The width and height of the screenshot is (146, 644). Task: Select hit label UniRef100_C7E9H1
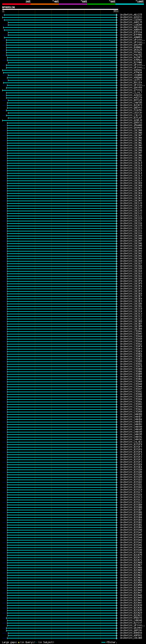click(131, 331)
